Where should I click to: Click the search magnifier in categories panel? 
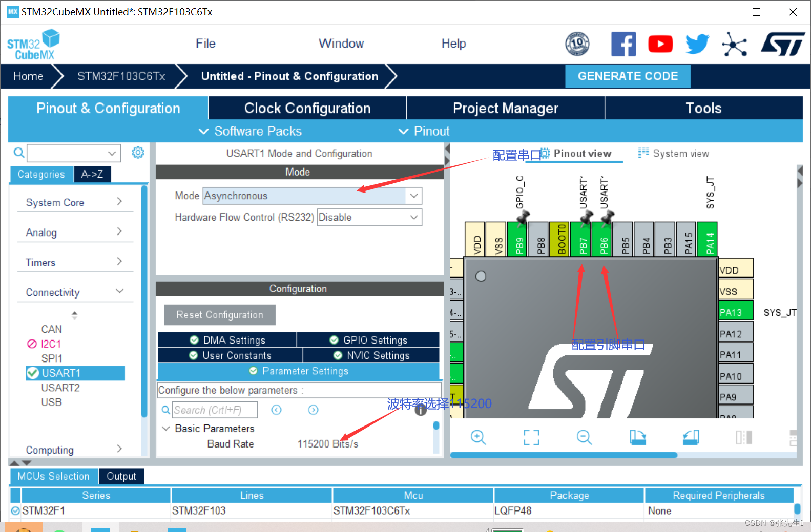pos(19,153)
